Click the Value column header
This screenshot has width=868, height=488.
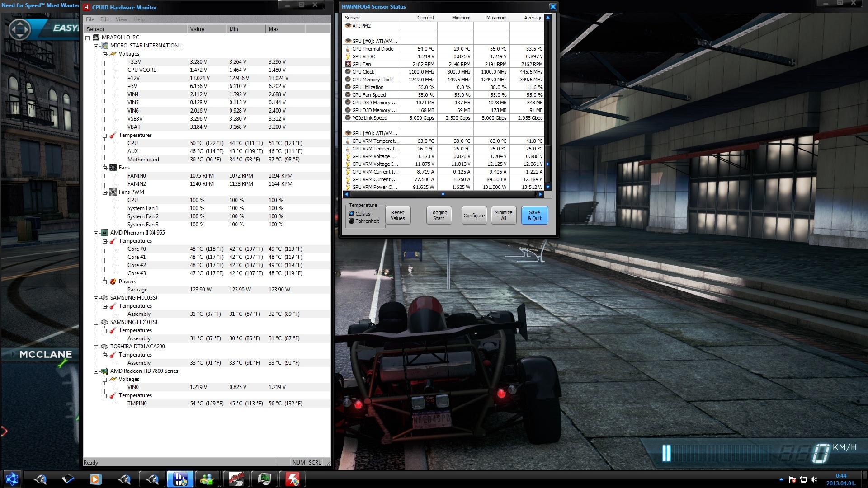pyautogui.click(x=207, y=29)
